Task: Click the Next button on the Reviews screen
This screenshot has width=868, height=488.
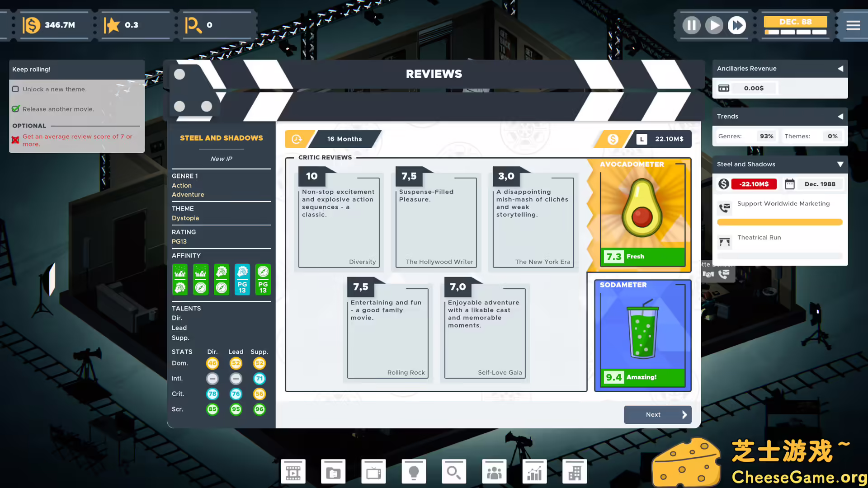Action: (x=657, y=414)
